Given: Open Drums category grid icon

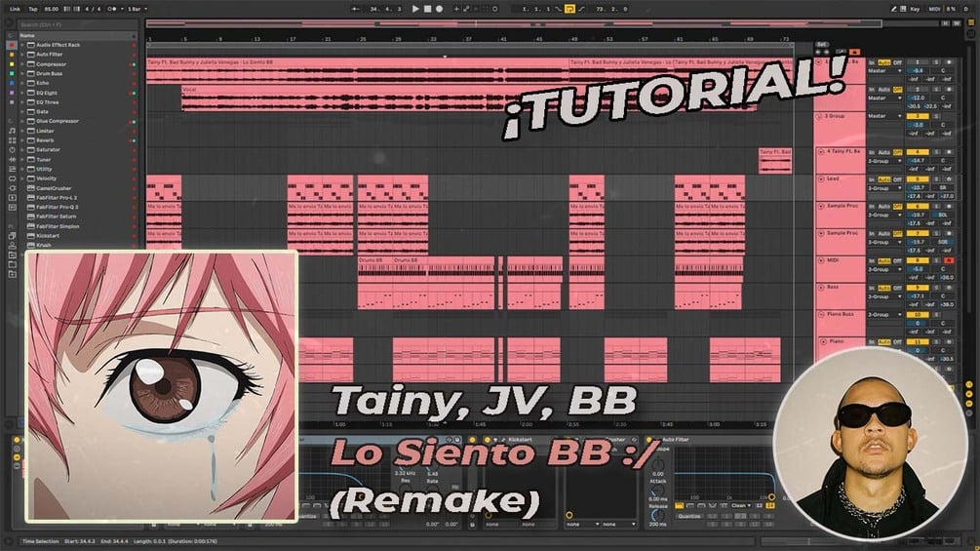Looking at the screenshot, I should coord(12,139).
